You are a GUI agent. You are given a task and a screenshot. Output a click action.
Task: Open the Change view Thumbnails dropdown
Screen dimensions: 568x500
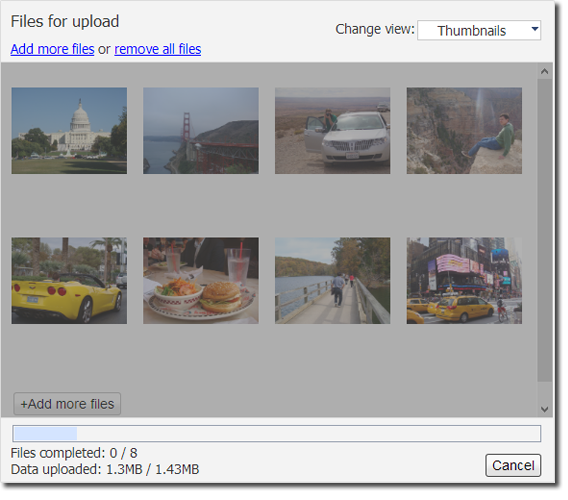[x=479, y=30]
